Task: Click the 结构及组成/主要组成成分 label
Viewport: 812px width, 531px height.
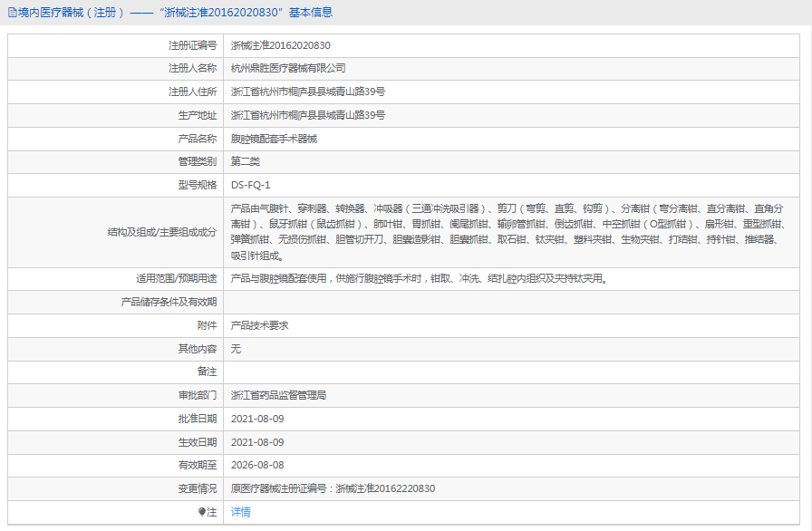Action: [162, 232]
